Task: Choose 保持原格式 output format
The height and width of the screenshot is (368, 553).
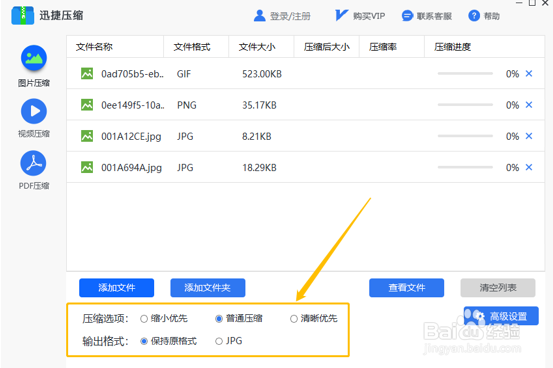Action: click(x=144, y=341)
